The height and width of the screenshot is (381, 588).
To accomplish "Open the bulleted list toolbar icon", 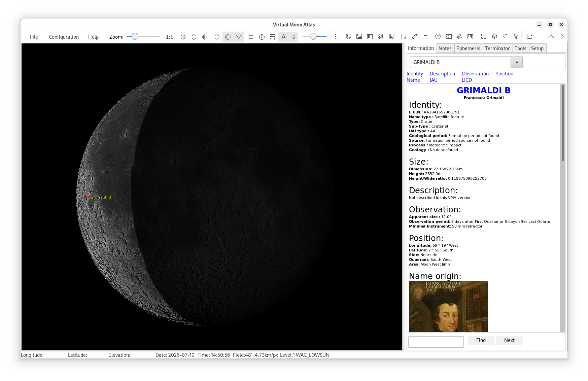I will 338,37.
